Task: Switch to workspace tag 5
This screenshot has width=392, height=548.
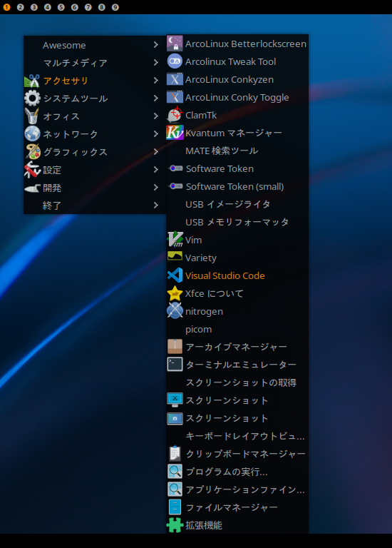Action: coord(61,7)
